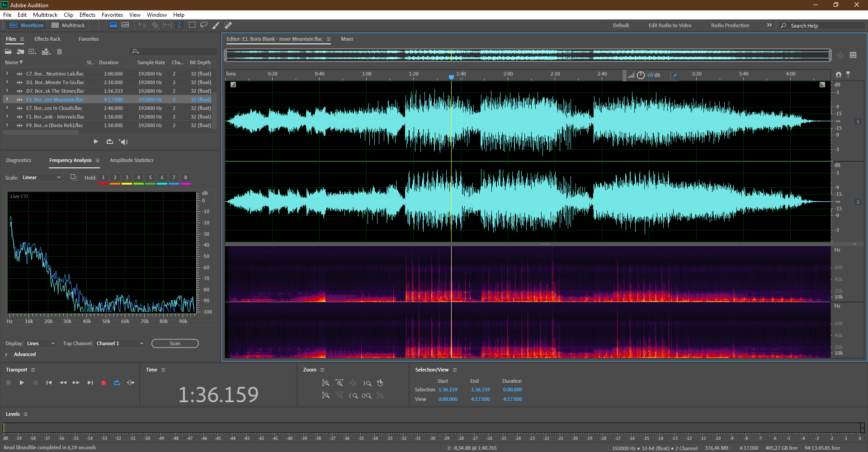Switch to Mixer tab
Viewport: 868px width, 452px height.
347,39
